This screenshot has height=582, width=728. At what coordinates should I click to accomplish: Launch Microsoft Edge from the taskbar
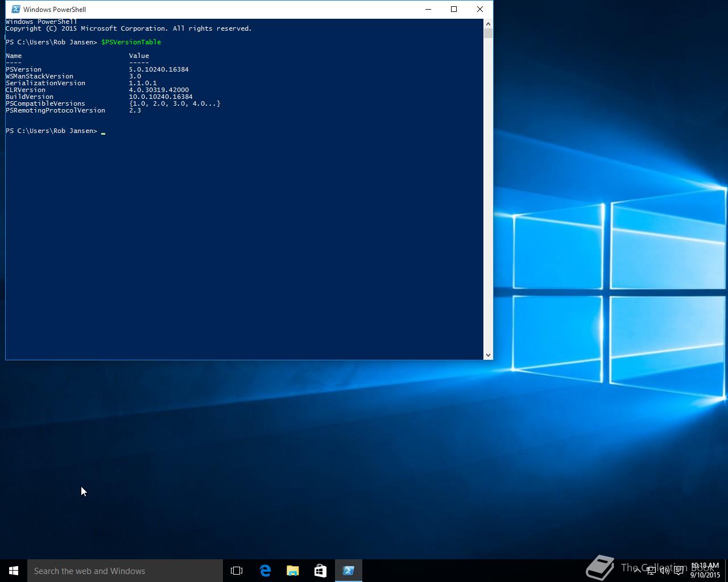pyautogui.click(x=265, y=571)
